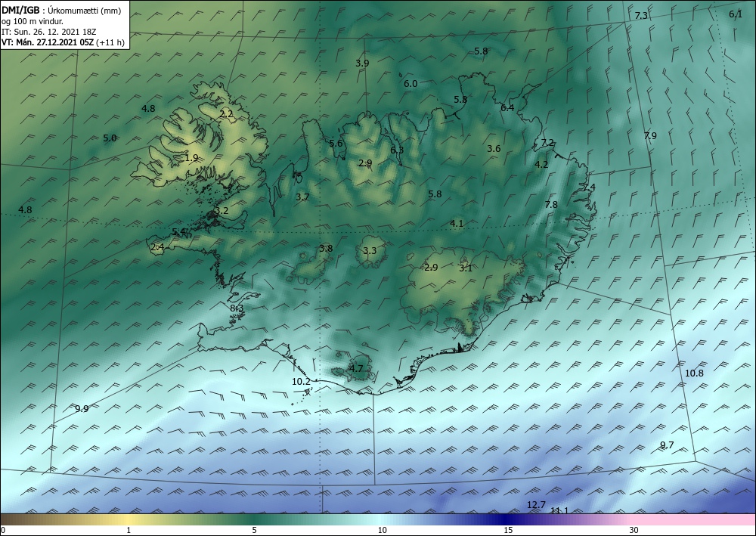Click the '30' tick label on color scale
This screenshot has height=536, width=756.
click(x=634, y=531)
